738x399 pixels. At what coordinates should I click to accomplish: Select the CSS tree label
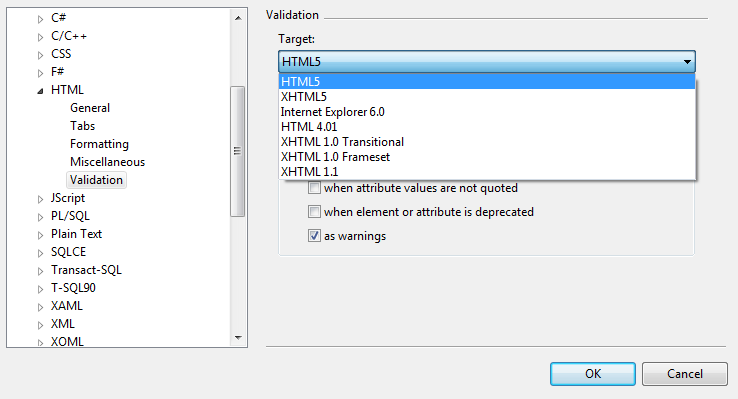[x=61, y=54]
